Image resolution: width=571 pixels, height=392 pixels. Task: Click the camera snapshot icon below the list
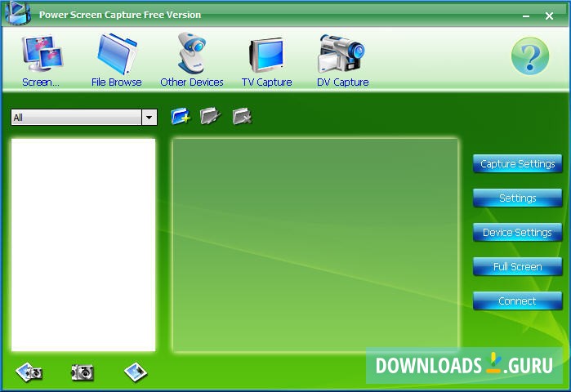(83, 372)
